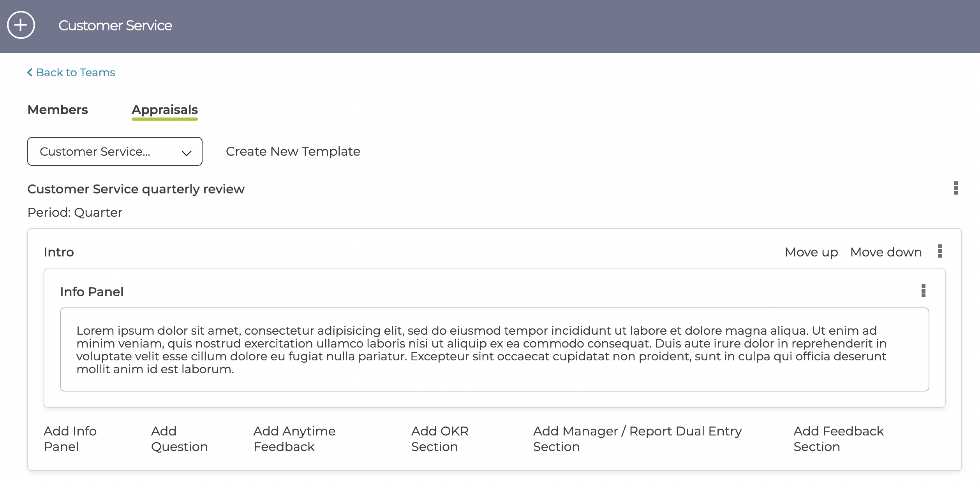Add Info Panel to the section
980x481 pixels.
(70, 439)
